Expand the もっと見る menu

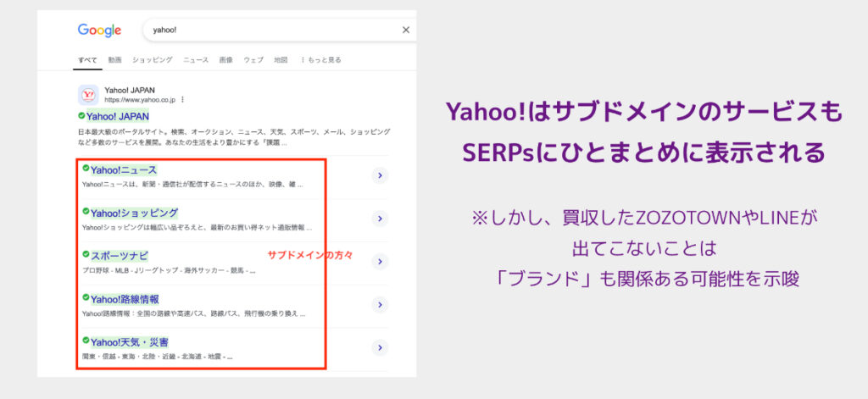(x=321, y=60)
